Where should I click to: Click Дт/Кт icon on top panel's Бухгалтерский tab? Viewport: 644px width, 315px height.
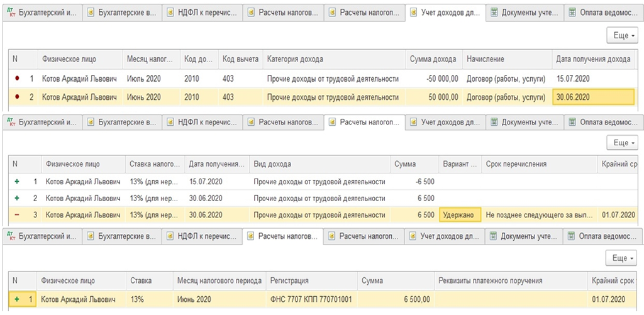tap(11, 13)
